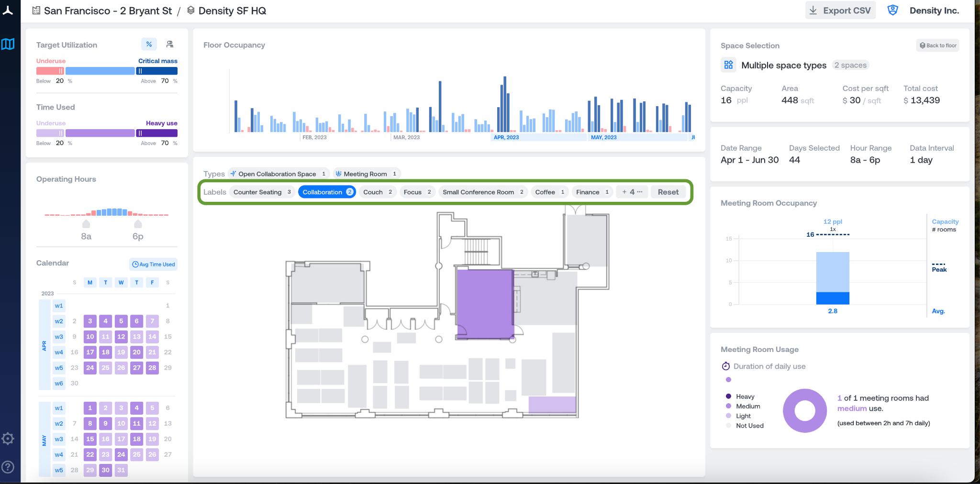Screen dimensions: 980x484
Task: Toggle the Couch label filter
Action: (x=378, y=192)
